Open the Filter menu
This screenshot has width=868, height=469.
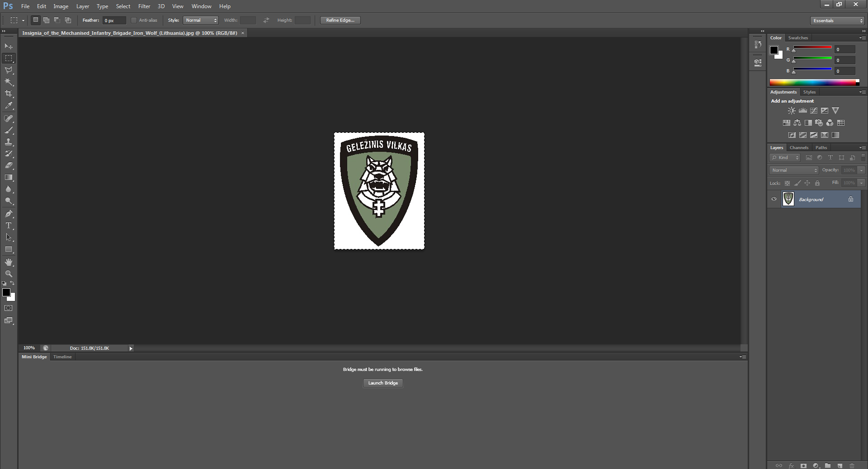(144, 6)
